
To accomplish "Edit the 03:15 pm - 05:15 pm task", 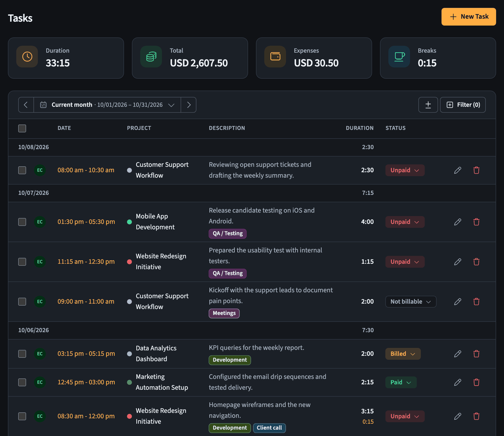I will click(x=458, y=354).
